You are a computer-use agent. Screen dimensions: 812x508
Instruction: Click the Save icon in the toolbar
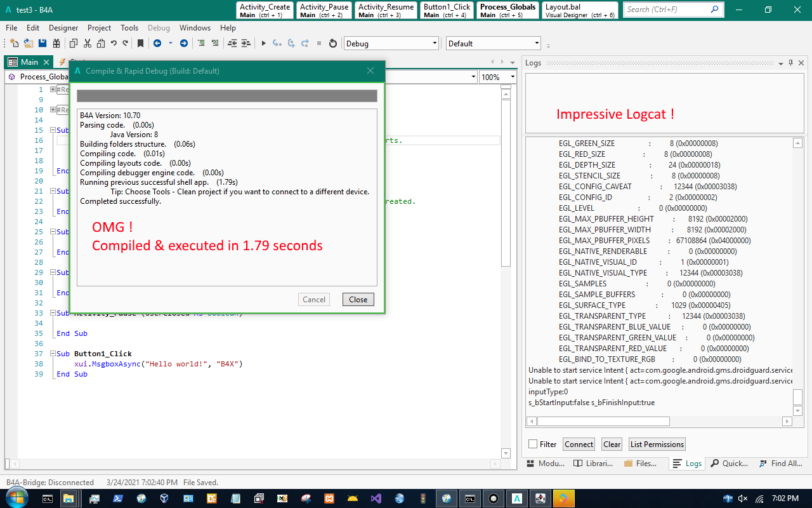(x=43, y=43)
